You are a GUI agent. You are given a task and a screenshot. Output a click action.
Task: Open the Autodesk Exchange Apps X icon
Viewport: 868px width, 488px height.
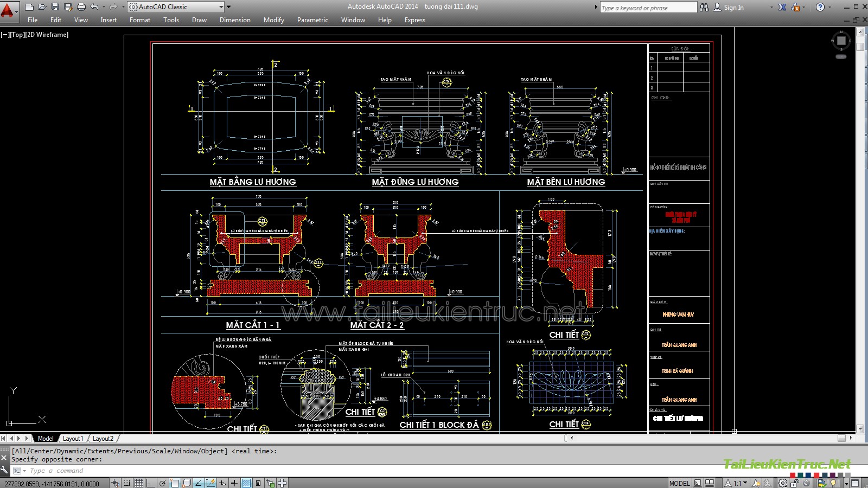[x=782, y=7]
